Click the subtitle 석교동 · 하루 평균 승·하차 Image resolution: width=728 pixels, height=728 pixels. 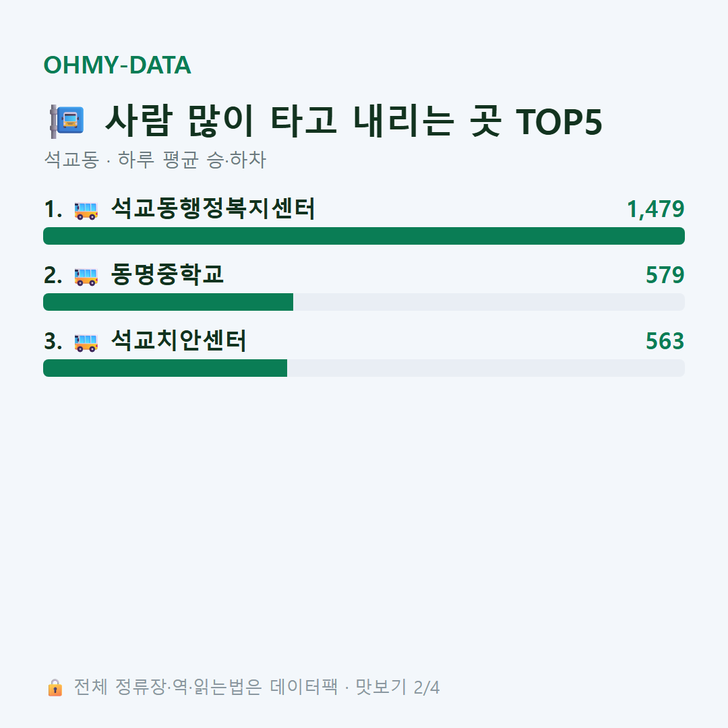[x=155, y=160]
